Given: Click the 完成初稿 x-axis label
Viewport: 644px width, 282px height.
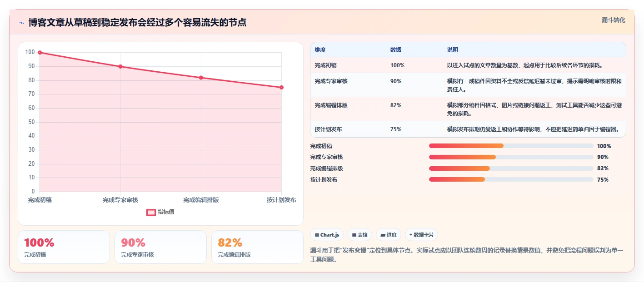Looking at the screenshot, I should (x=40, y=200).
